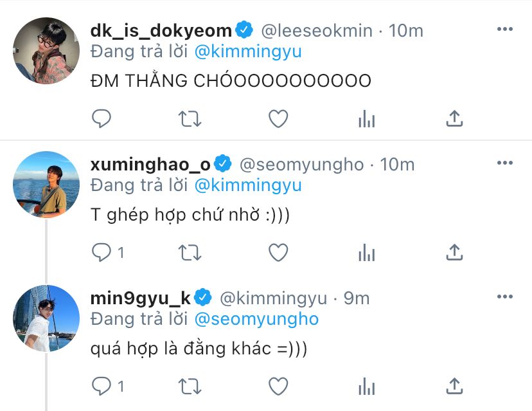Viewport: 532px width, 411px height.
Task: Like xuminghao_o's tweet
Action: pyautogui.click(x=278, y=253)
